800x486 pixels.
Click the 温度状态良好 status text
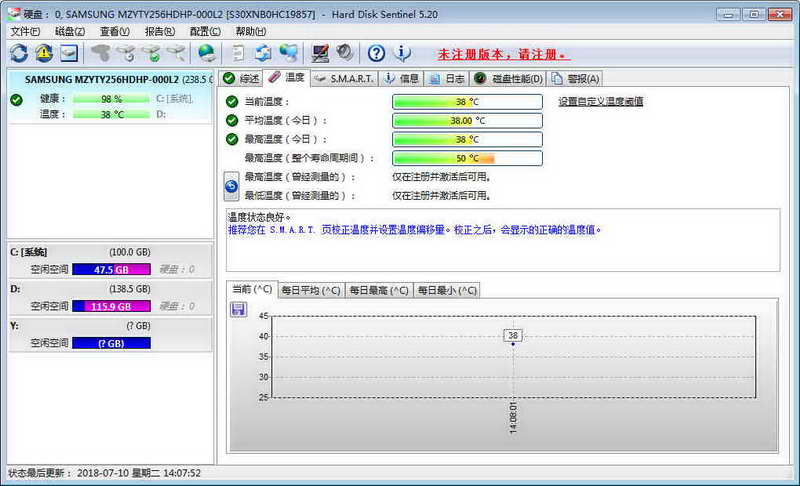259,218
